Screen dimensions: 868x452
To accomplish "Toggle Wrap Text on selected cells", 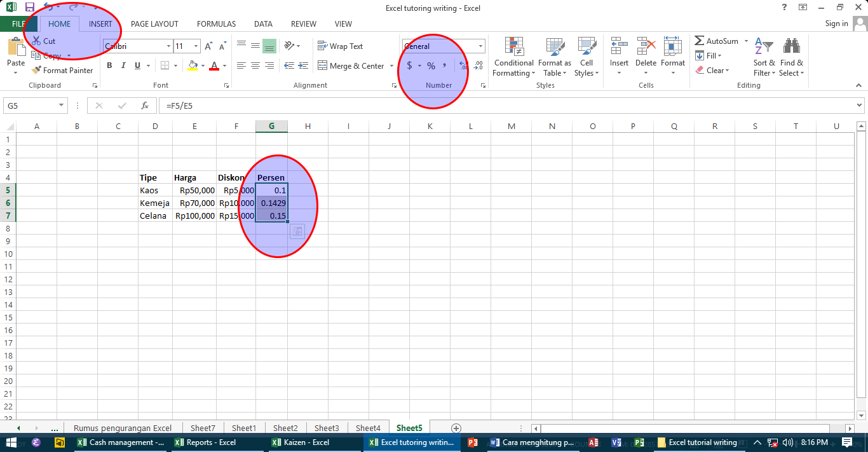I will (x=340, y=46).
